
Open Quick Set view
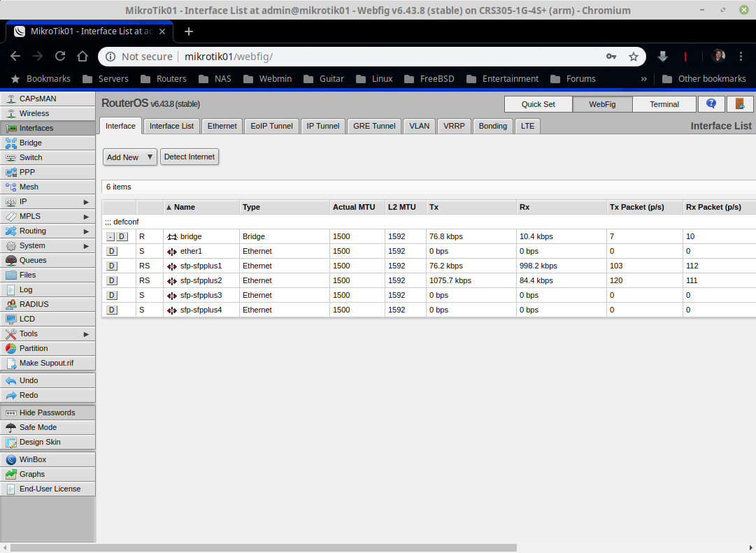click(538, 104)
